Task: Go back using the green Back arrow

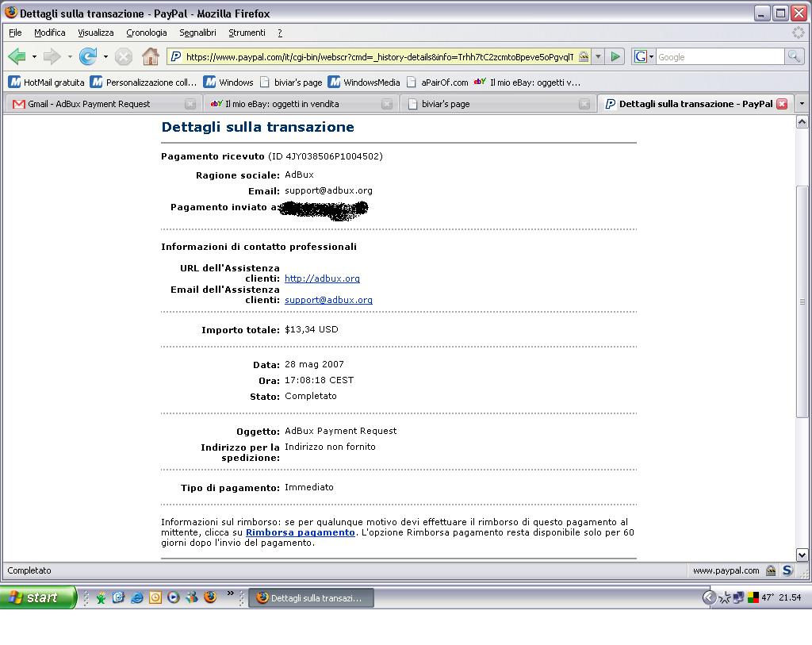Action: pos(17,56)
